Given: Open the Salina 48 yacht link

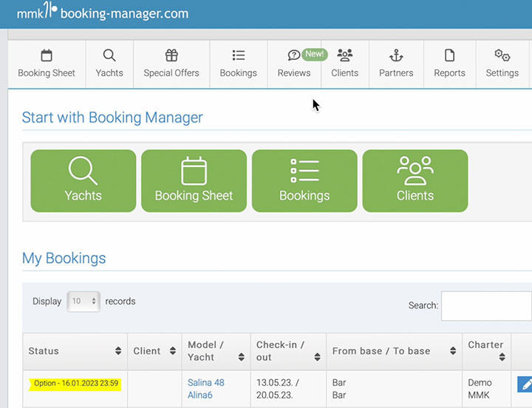Looking at the screenshot, I should 205,383.
